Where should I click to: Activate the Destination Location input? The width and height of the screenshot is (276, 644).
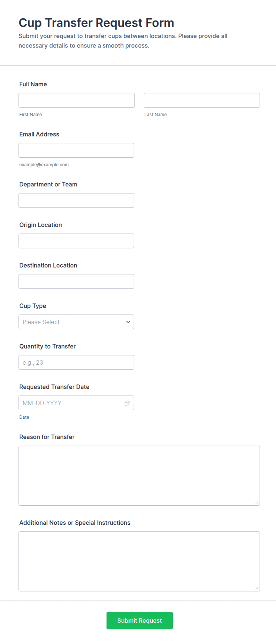[76, 281]
